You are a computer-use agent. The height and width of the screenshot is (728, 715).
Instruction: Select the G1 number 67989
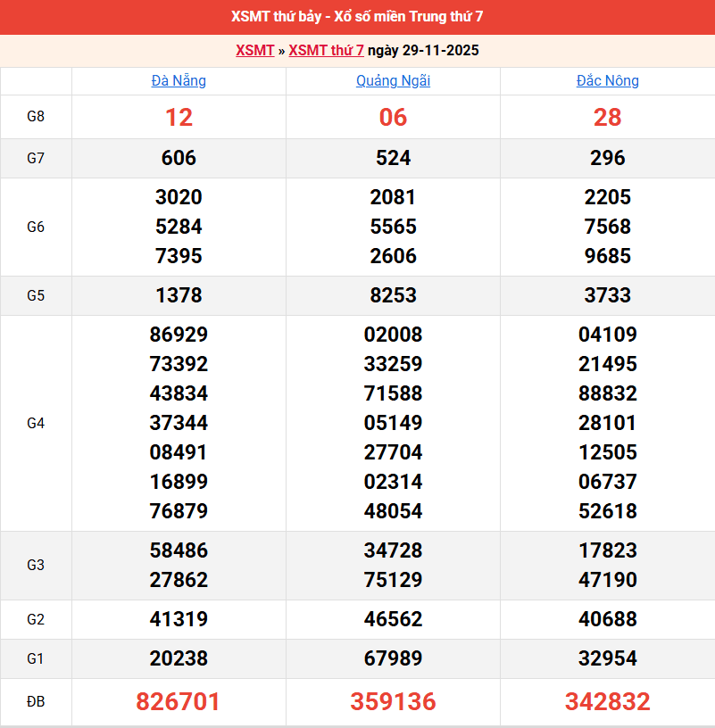tap(393, 658)
